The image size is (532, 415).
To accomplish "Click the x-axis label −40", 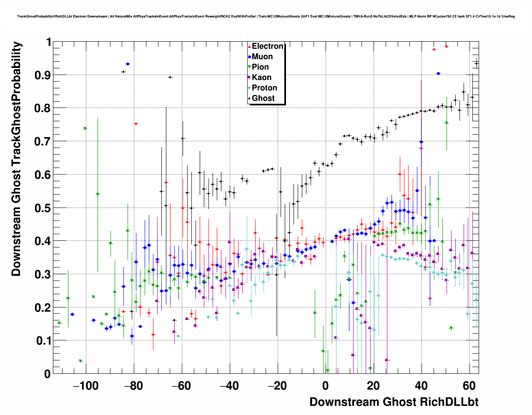I will click(229, 386).
